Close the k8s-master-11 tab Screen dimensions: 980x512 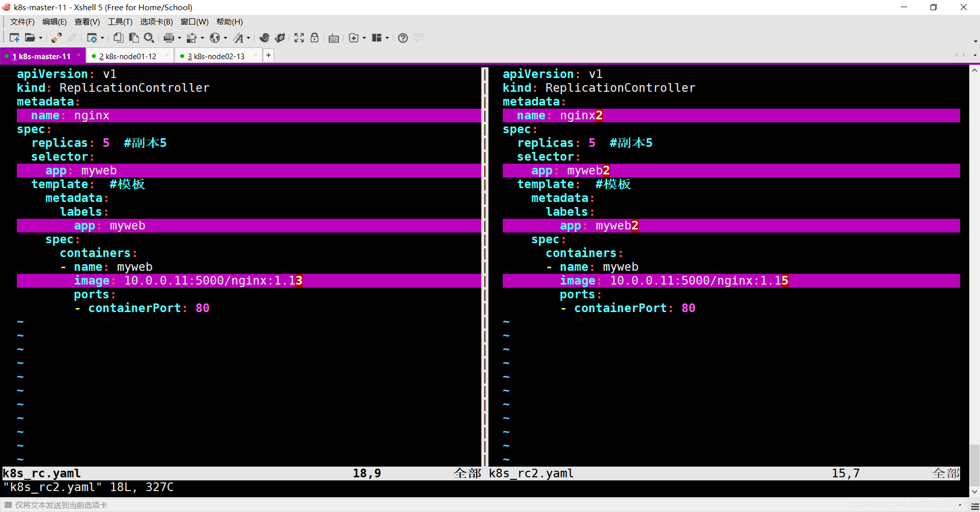tap(79, 55)
